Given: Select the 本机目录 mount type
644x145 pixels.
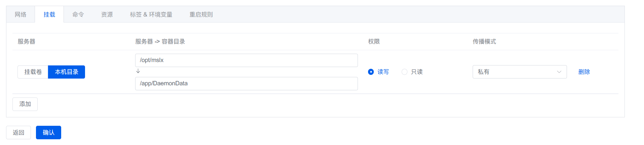Looking at the screenshot, I should (x=67, y=72).
